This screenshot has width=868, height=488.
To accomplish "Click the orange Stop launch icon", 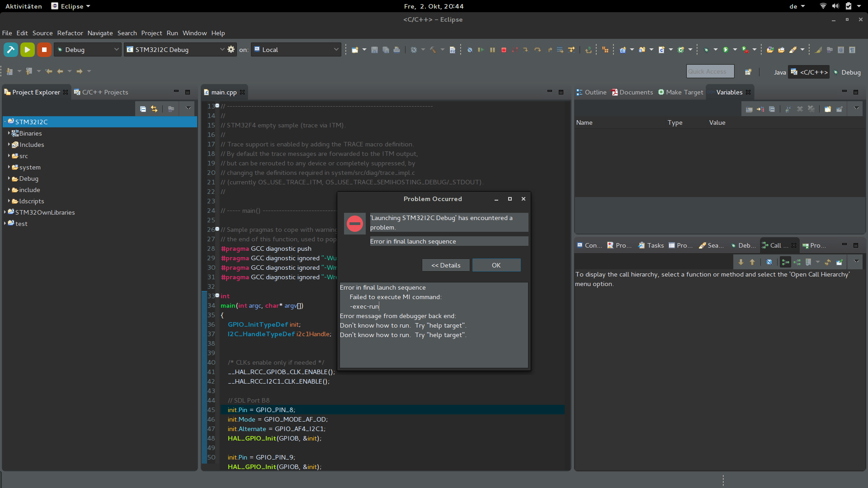I will coord(44,50).
